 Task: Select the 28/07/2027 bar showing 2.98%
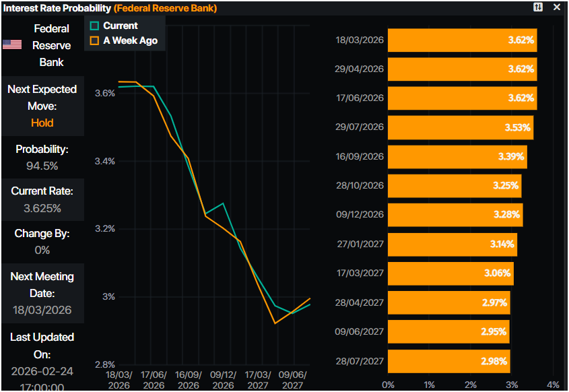click(448, 361)
